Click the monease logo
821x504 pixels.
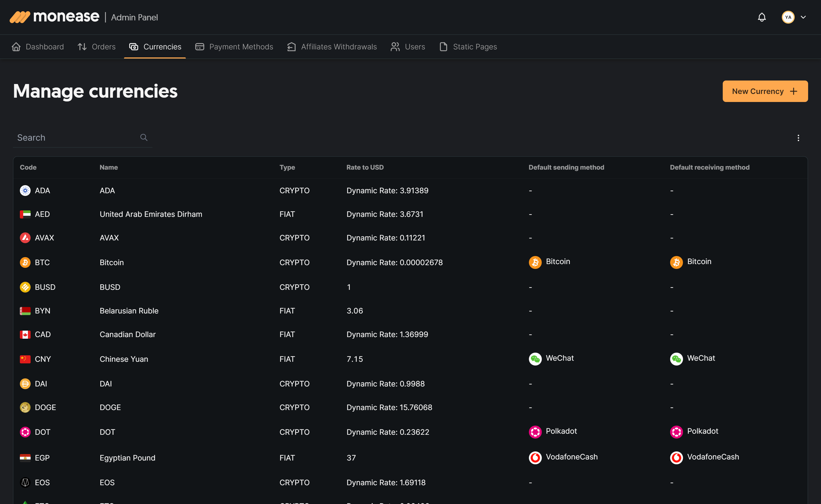(55, 17)
